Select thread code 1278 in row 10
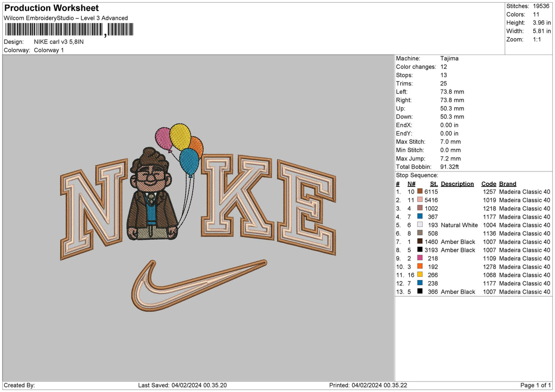Screen dimensions: 555x392 [489, 267]
